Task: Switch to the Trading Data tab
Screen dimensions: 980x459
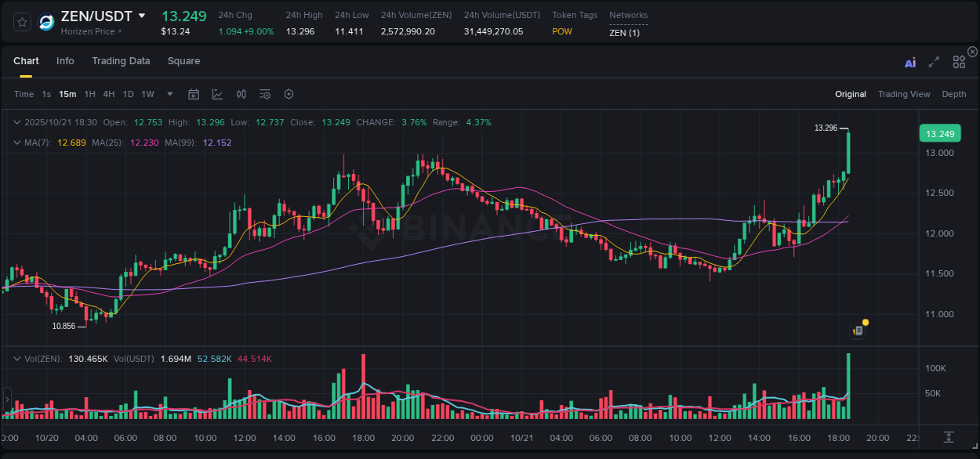Action: 121,60
